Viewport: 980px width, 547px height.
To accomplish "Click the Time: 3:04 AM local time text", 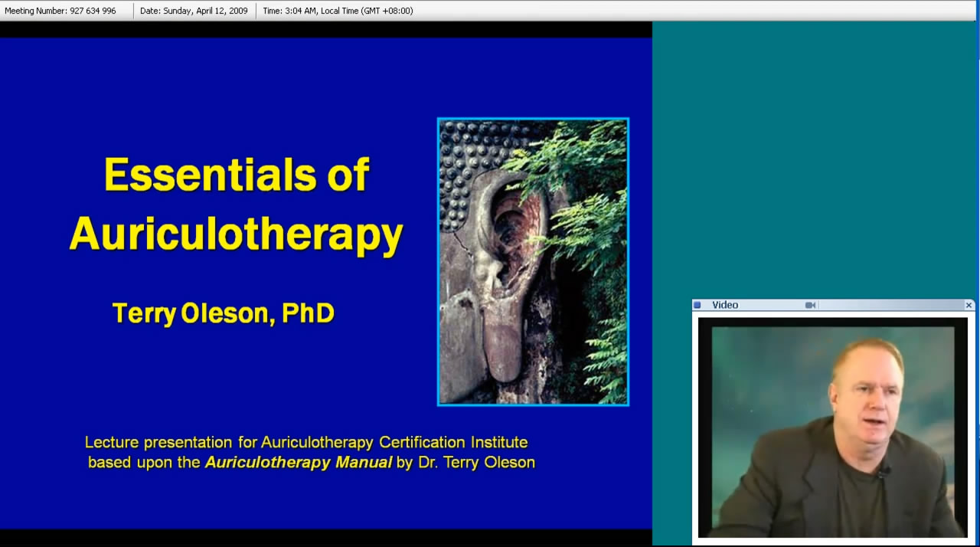I will (338, 11).
